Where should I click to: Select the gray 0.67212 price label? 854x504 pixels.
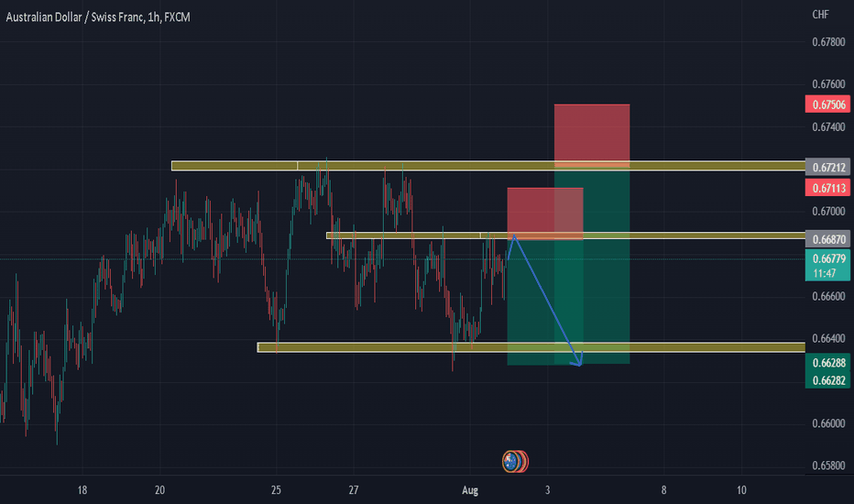pos(827,168)
